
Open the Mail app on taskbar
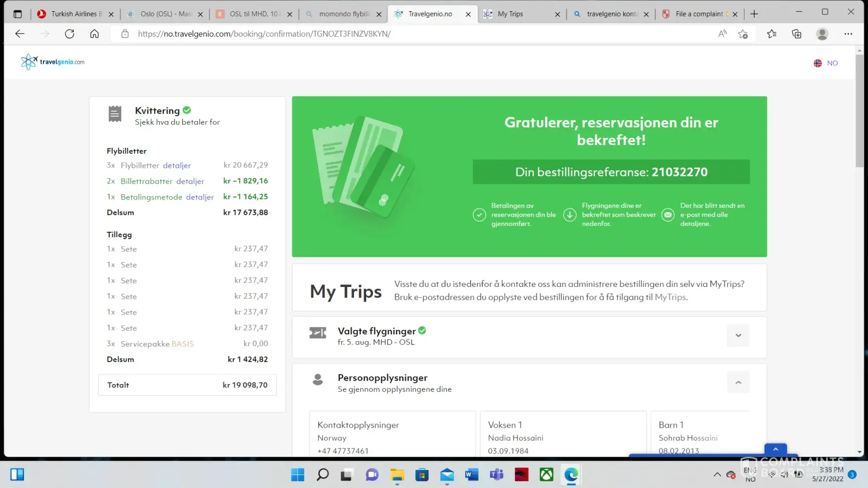(447, 474)
